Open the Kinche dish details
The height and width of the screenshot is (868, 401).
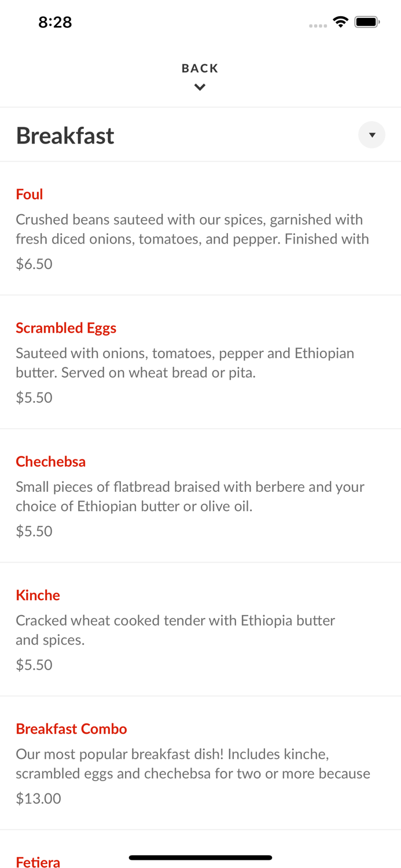click(x=38, y=595)
